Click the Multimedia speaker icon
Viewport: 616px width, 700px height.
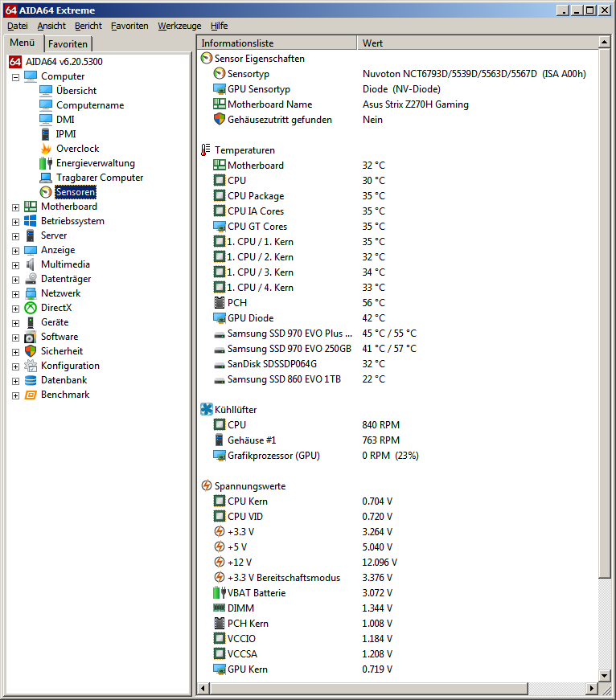[x=31, y=264]
